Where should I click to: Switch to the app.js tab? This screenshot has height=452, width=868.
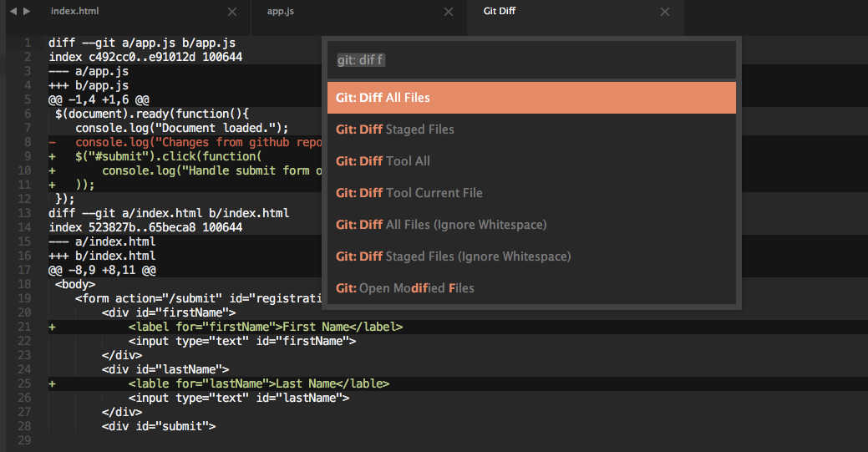pyautogui.click(x=280, y=11)
